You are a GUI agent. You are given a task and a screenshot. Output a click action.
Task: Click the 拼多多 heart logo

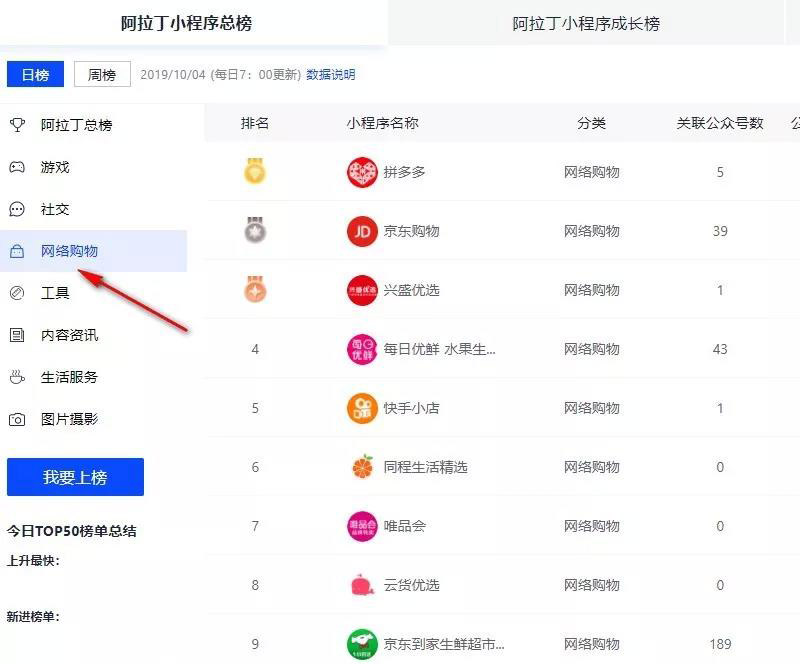point(362,172)
